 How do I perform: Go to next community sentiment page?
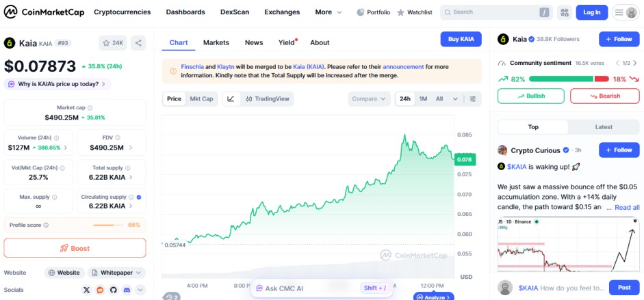(x=635, y=63)
